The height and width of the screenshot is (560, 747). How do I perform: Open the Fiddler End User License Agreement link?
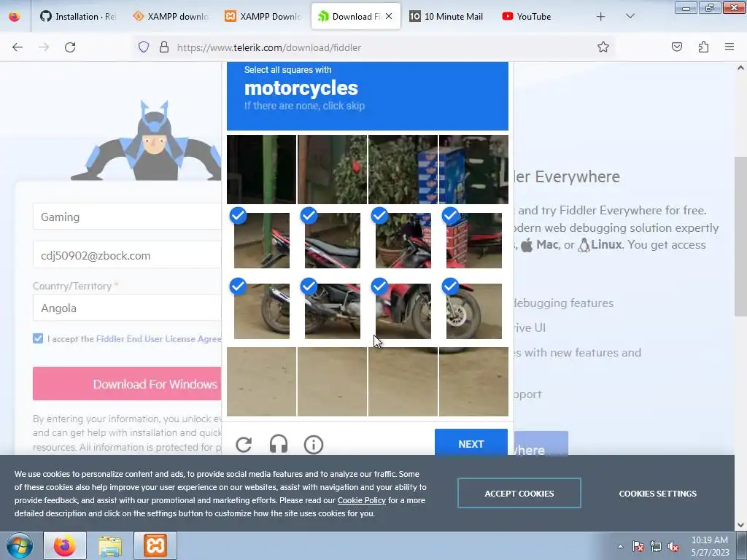click(x=158, y=339)
